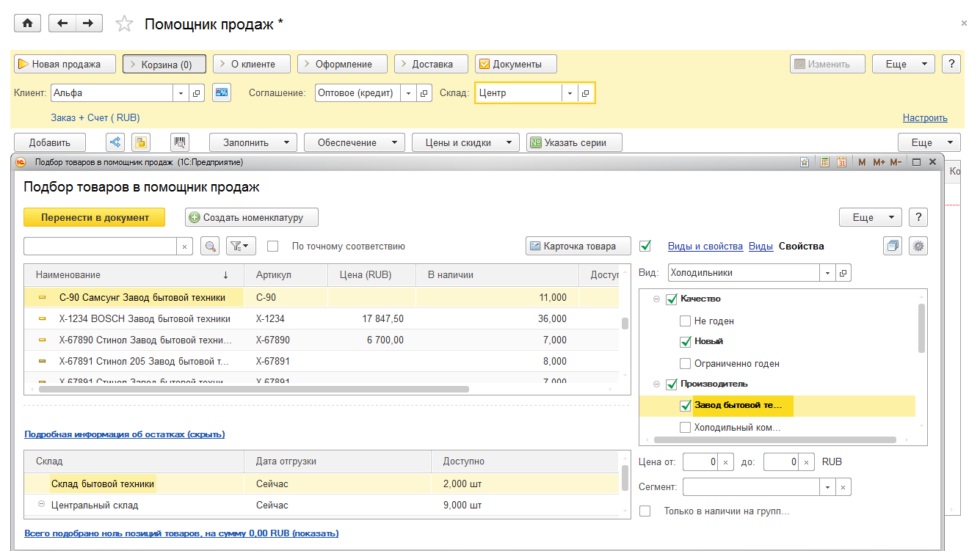Screen dimensions: 980x551
Task: Open the calculator icon in title bar
Action: point(825,162)
